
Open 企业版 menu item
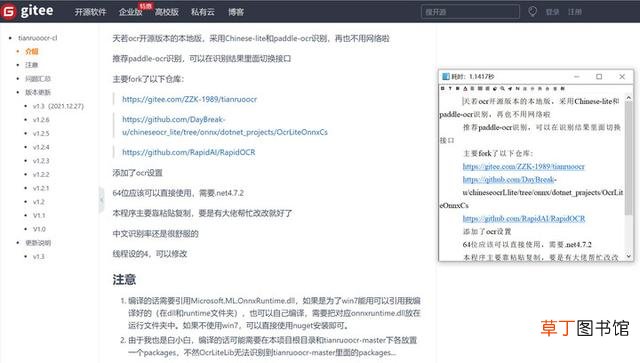[x=130, y=12]
